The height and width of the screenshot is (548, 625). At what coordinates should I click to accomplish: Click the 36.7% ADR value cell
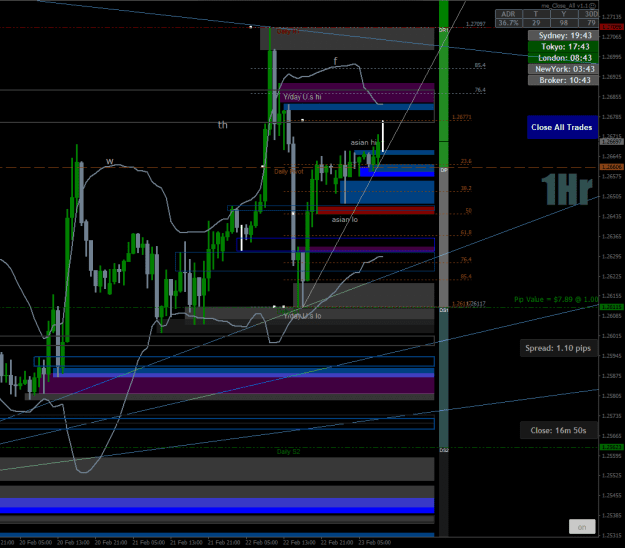(x=508, y=23)
